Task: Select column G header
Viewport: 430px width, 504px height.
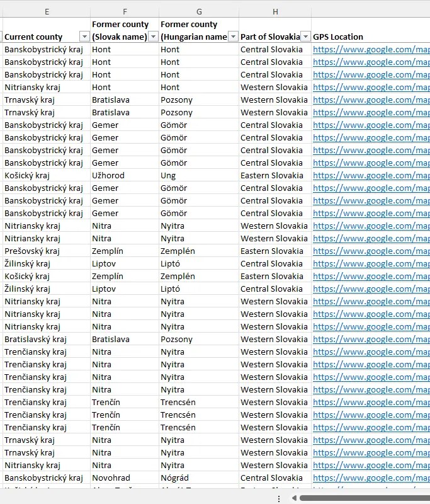Action: pos(199,11)
